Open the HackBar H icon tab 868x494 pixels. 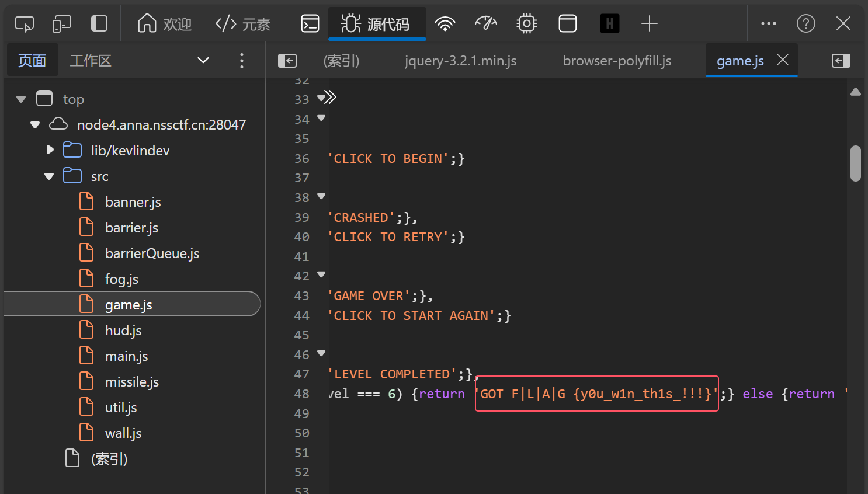tap(610, 24)
